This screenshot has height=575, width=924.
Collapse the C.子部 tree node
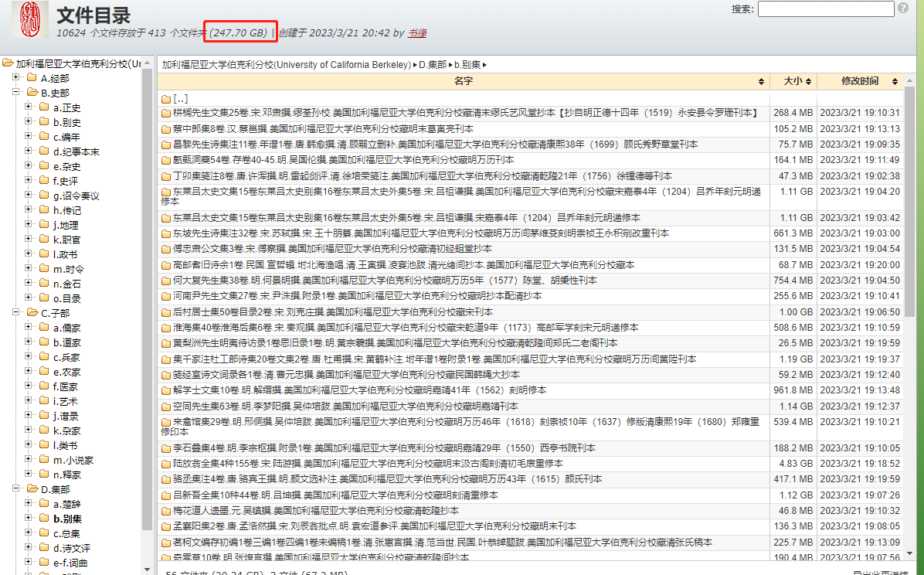point(16,312)
